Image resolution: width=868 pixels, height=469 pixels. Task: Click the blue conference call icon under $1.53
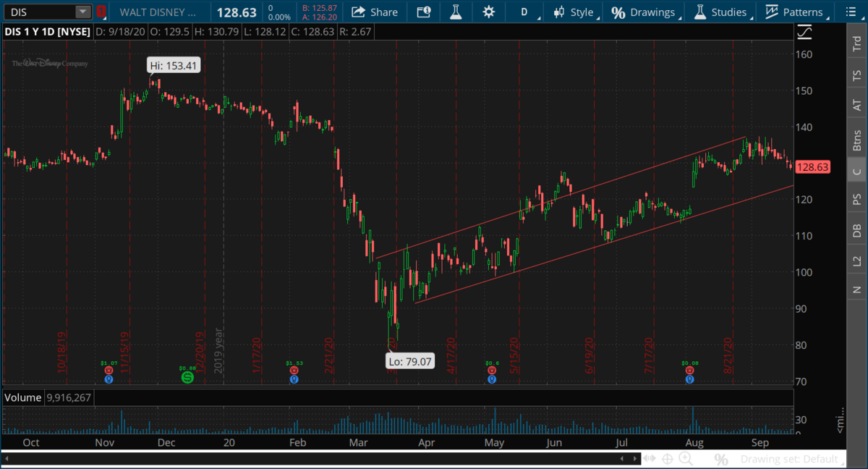294,379
